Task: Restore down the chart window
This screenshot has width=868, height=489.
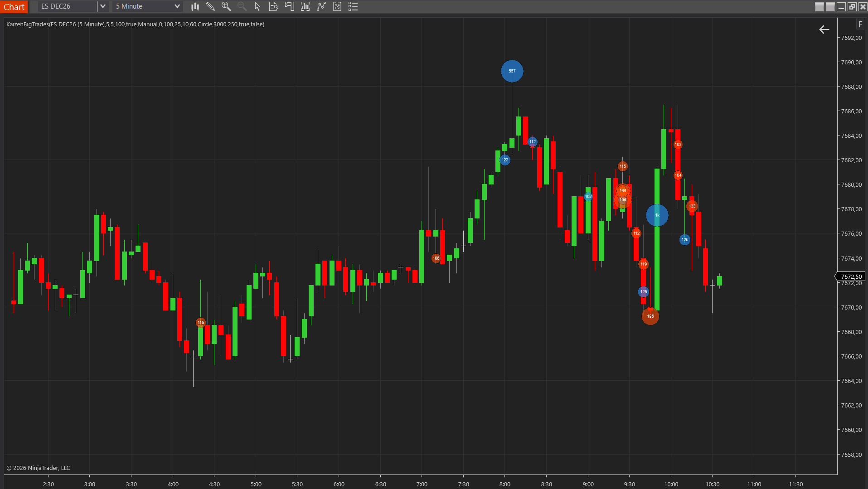Action: pos(852,7)
